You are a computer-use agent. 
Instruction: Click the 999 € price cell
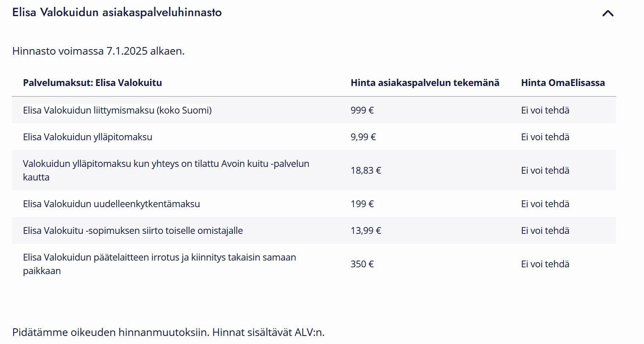[x=362, y=110]
